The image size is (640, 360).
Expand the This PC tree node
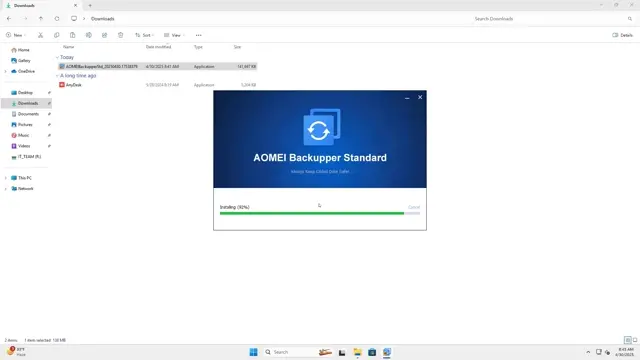[5, 178]
